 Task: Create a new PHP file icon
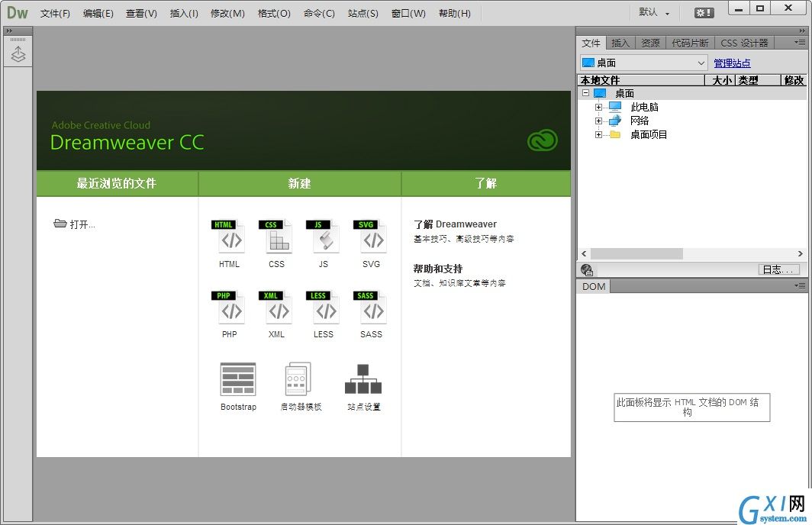[228, 308]
